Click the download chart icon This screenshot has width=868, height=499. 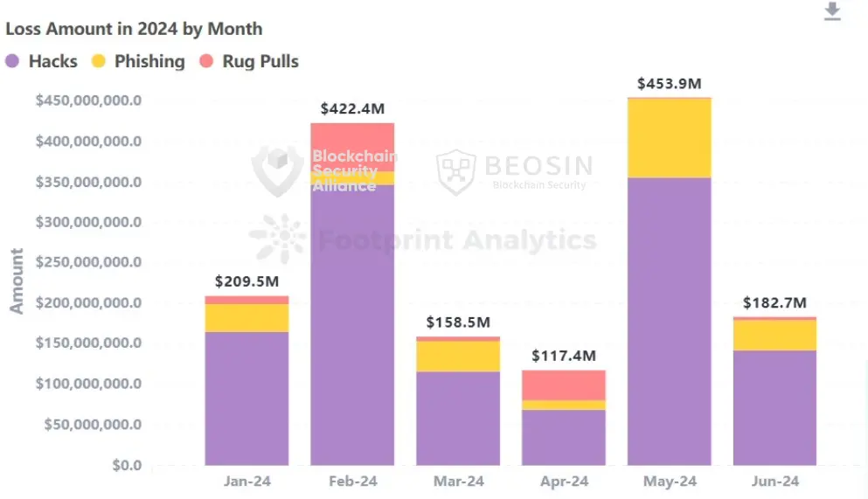(831, 11)
